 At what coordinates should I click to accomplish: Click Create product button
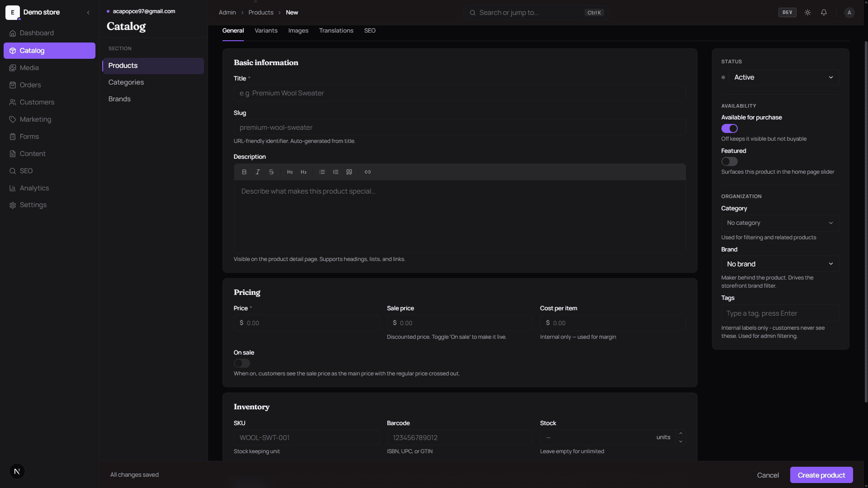click(821, 475)
